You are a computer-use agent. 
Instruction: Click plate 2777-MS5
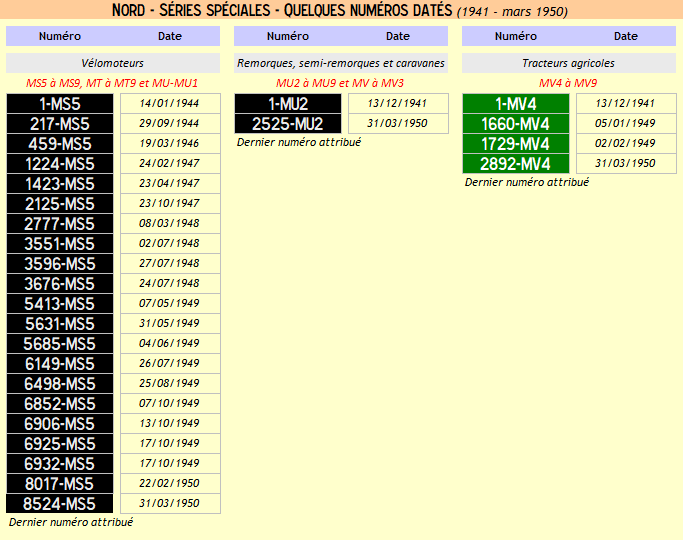pyautogui.click(x=60, y=224)
